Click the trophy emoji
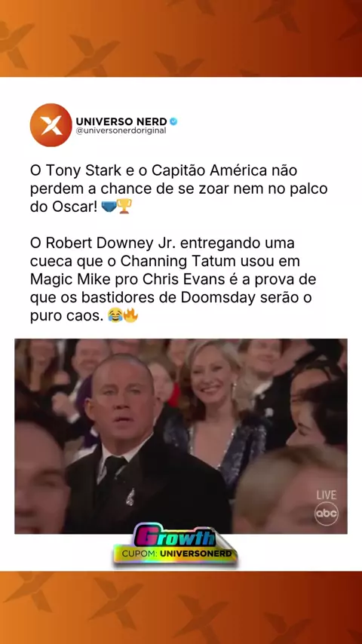This screenshot has height=644, width=362. [x=124, y=206]
